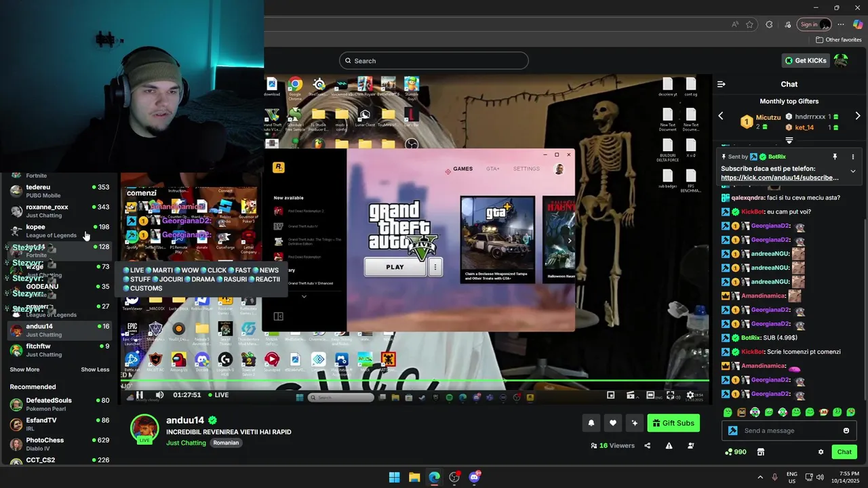
Task: Show previous monthly top gifters
Action: click(721, 116)
